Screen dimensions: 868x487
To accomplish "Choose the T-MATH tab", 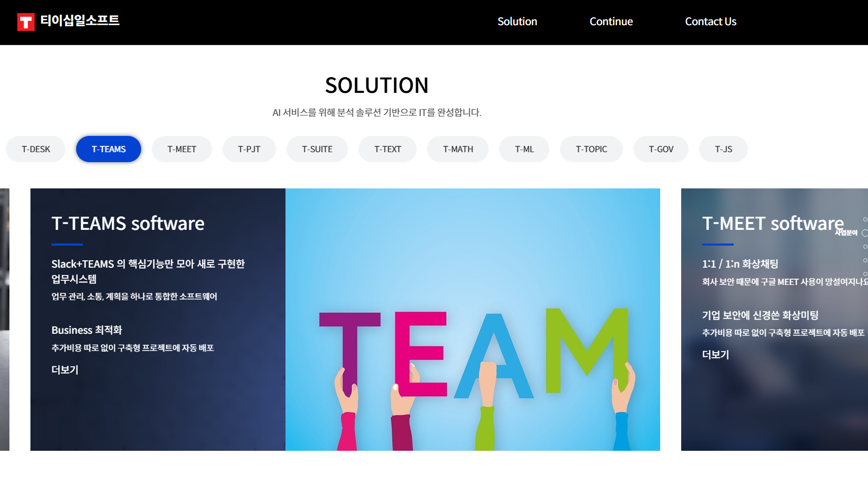I will 458,149.
